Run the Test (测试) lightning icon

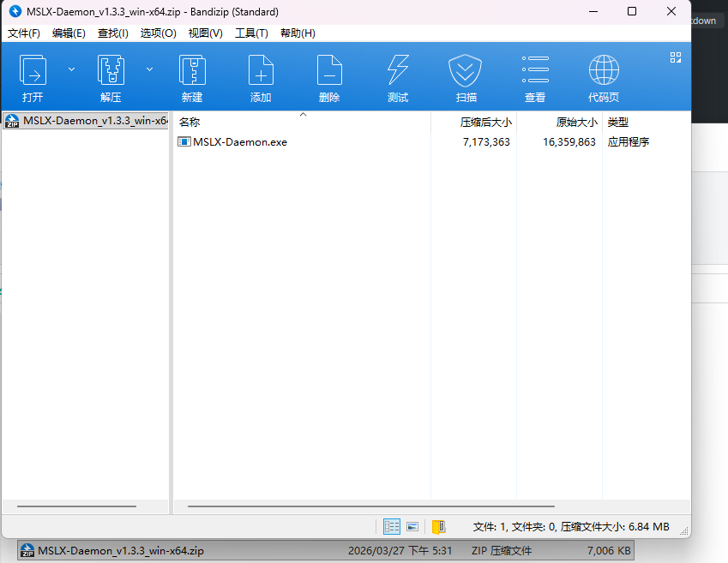[x=398, y=69]
